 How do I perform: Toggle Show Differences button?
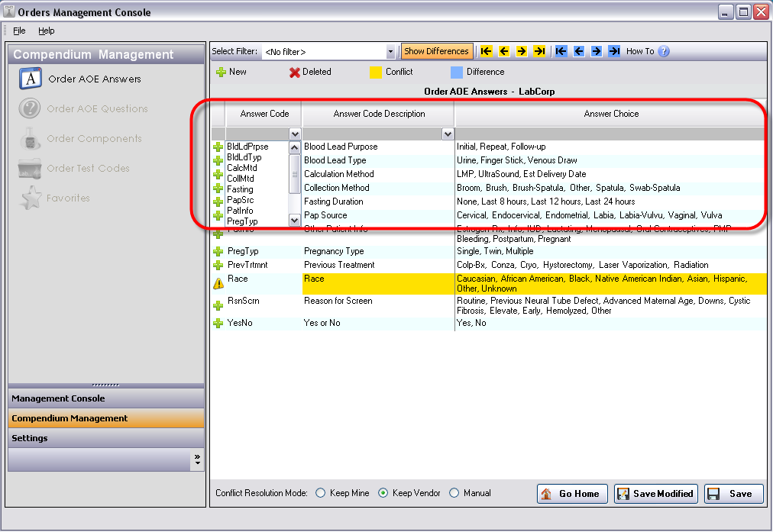tap(436, 51)
